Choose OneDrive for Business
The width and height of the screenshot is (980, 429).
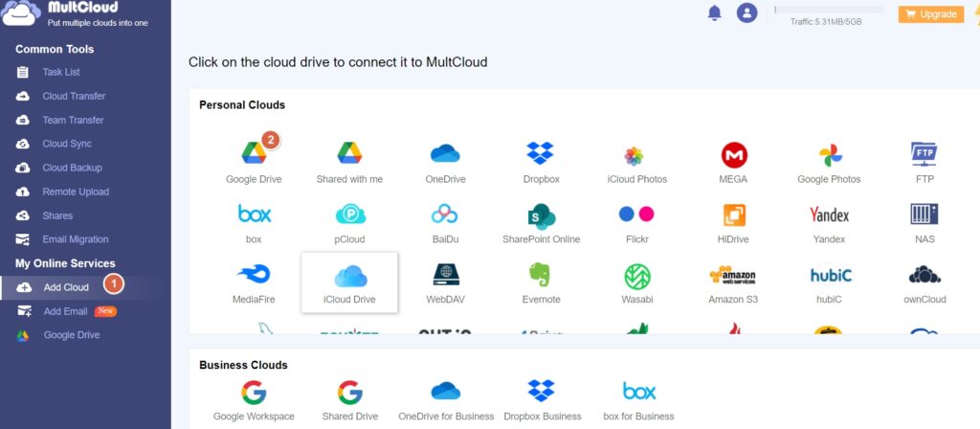click(x=446, y=400)
